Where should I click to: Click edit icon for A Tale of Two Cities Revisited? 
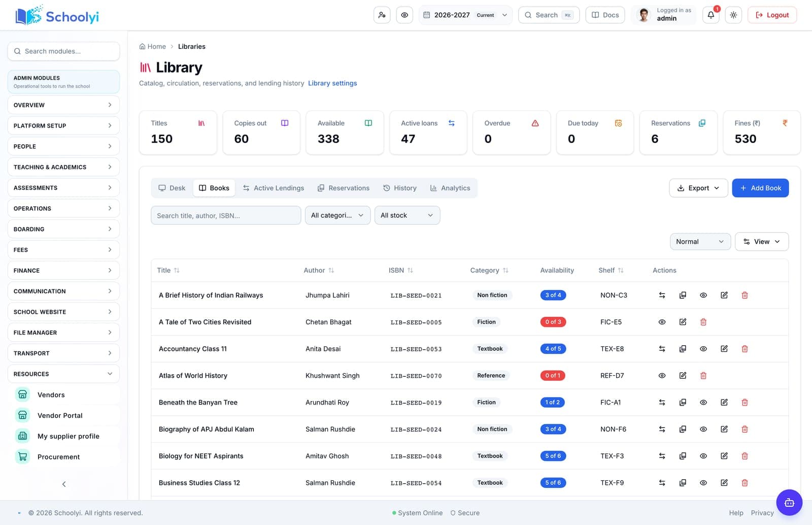point(683,322)
